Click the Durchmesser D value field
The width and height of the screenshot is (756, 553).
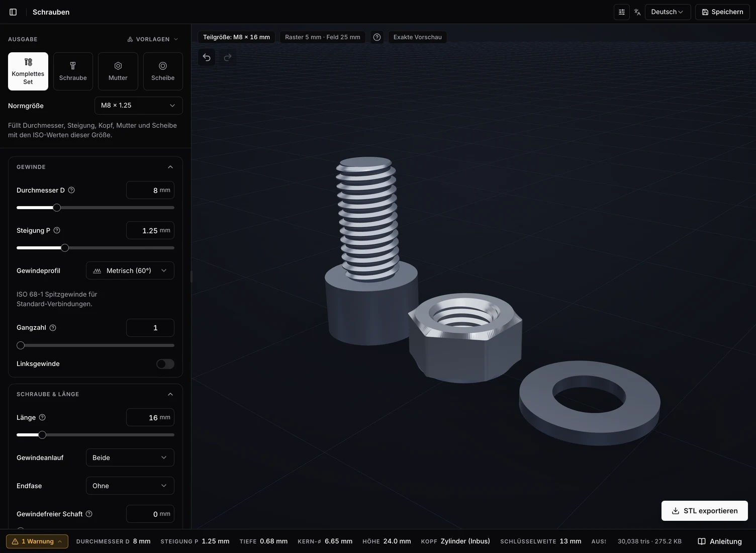pyautogui.click(x=150, y=190)
